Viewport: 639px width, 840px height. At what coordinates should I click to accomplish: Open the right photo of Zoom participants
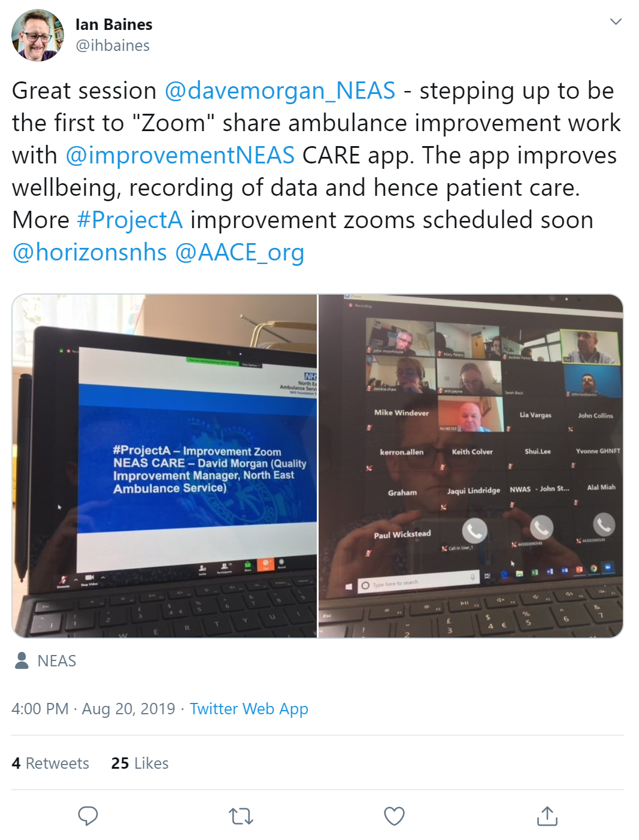point(471,466)
